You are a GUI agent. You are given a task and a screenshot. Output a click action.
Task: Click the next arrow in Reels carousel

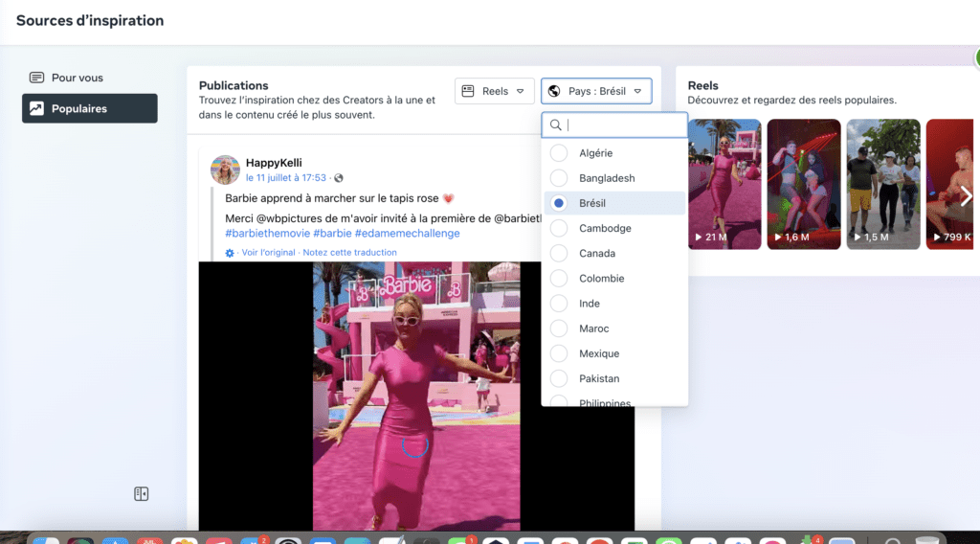click(966, 196)
